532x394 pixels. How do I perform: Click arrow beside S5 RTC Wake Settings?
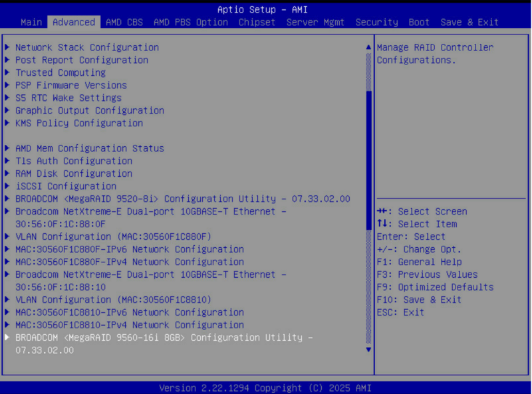pyautogui.click(x=7, y=98)
